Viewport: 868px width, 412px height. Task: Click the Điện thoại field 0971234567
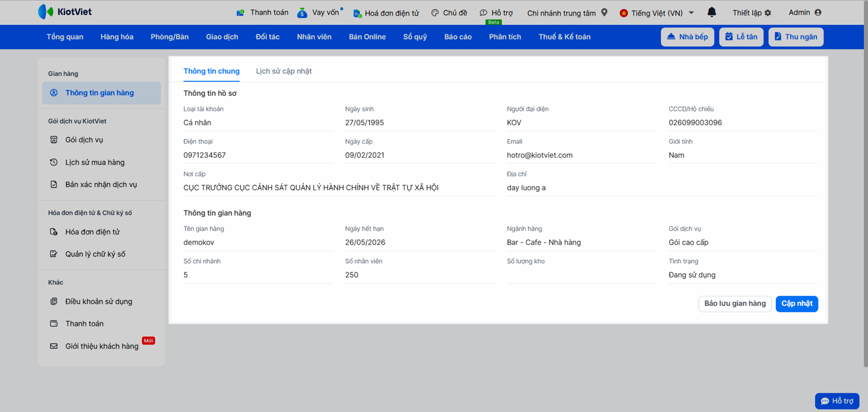click(x=258, y=155)
